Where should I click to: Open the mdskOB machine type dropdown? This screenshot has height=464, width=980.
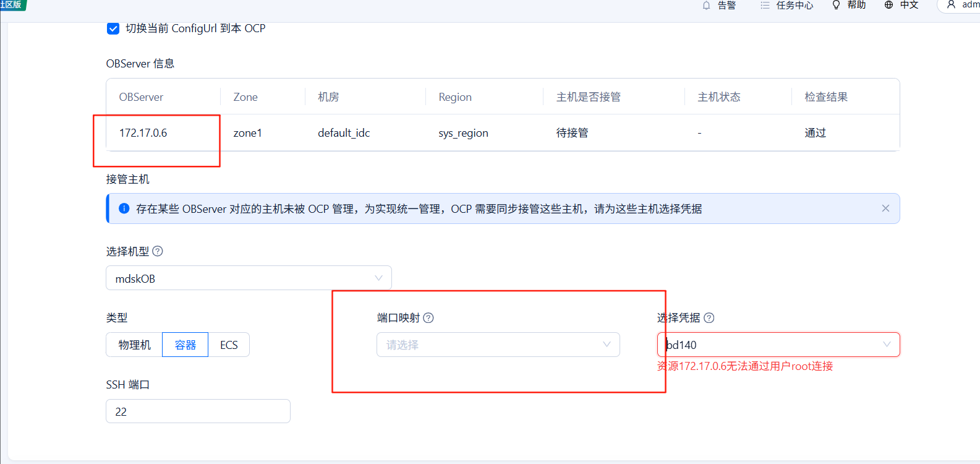point(249,278)
